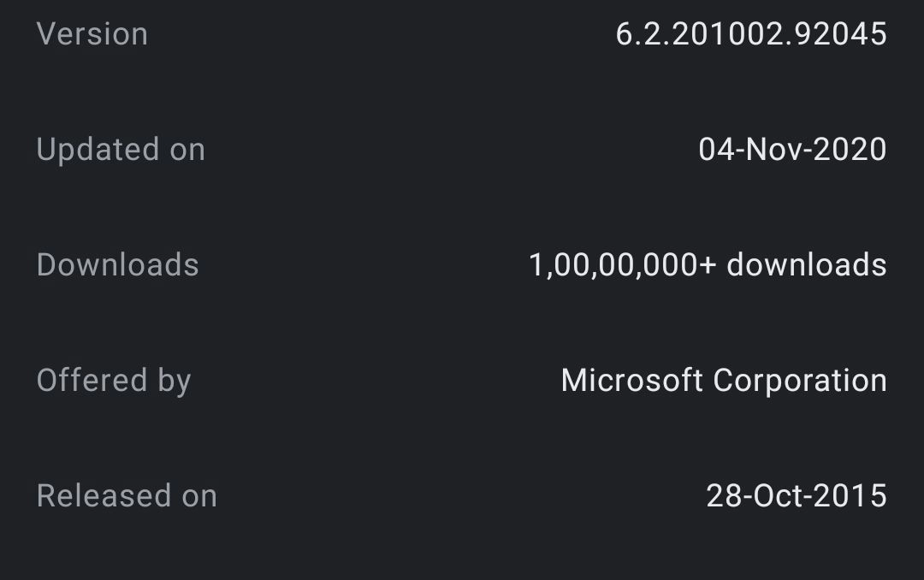The width and height of the screenshot is (924, 580).
Task: Select the 04-Nov-2020 update date
Action: [x=792, y=150]
